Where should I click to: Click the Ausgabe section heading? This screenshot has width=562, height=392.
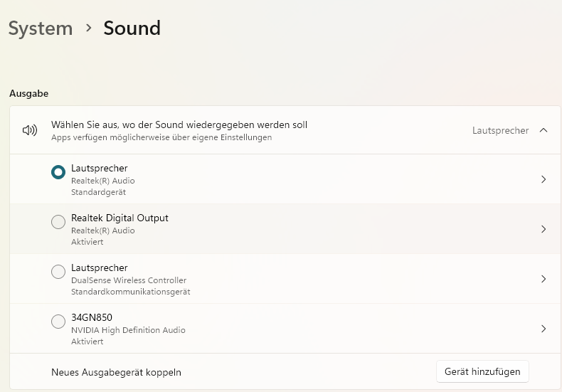click(28, 93)
